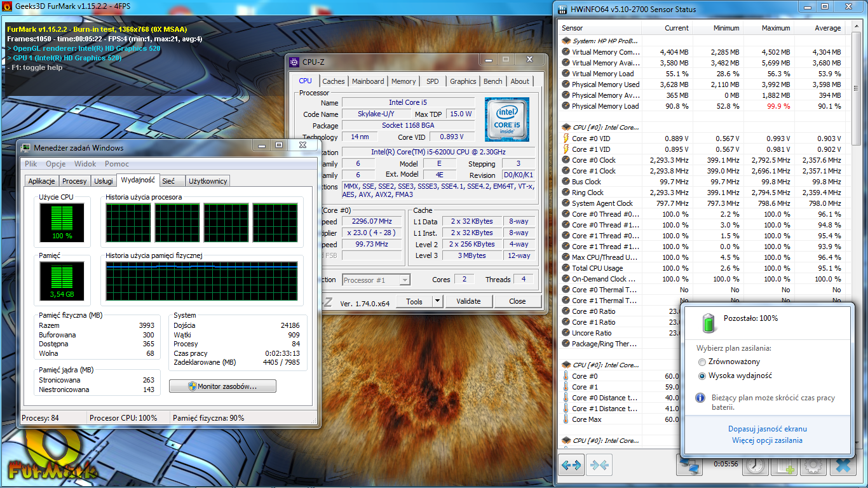Click the HWiNFO blue X close sensors icon

[843, 466]
